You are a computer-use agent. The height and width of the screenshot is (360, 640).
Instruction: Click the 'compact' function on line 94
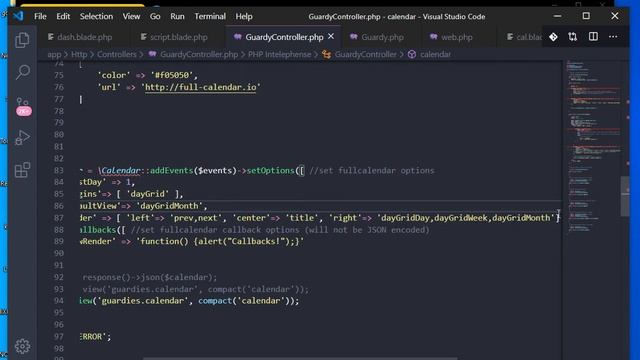[215, 301]
